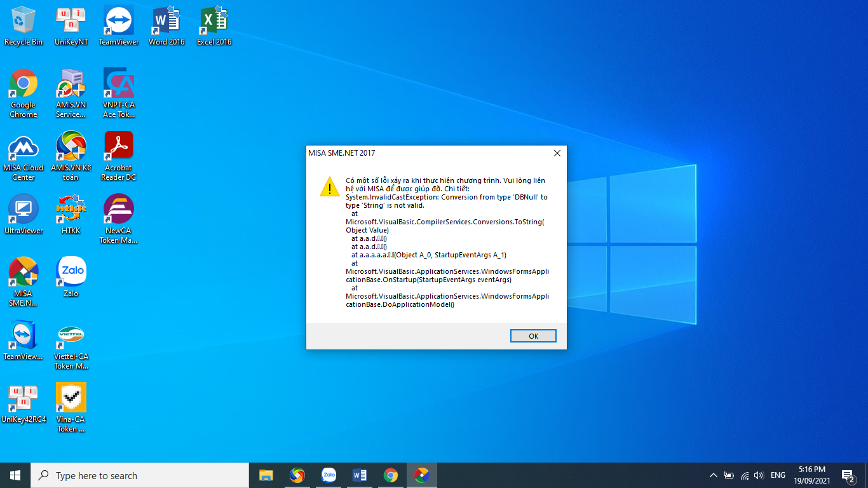Select the UniKeyNT desktop shortcut

tap(71, 26)
